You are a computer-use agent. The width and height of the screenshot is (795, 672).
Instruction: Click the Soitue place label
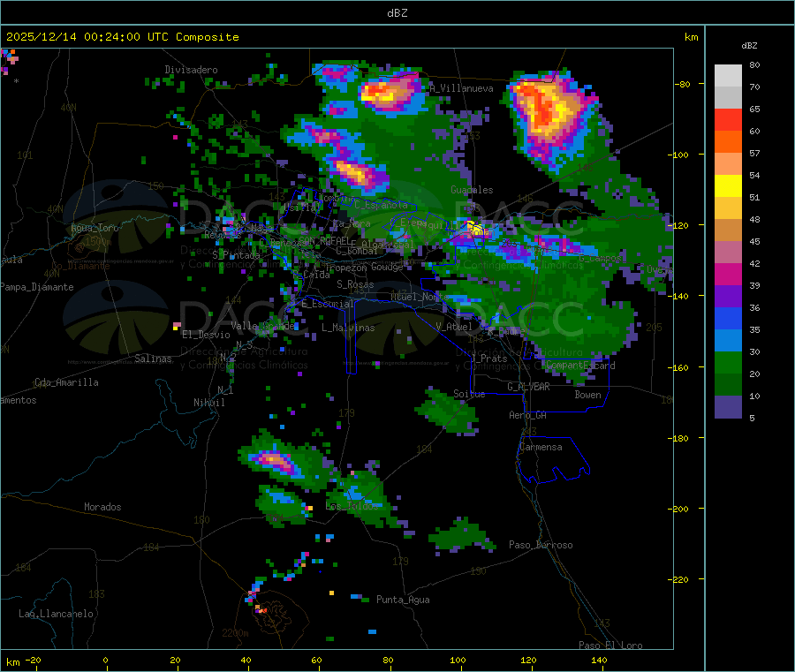(x=469, y=394)
